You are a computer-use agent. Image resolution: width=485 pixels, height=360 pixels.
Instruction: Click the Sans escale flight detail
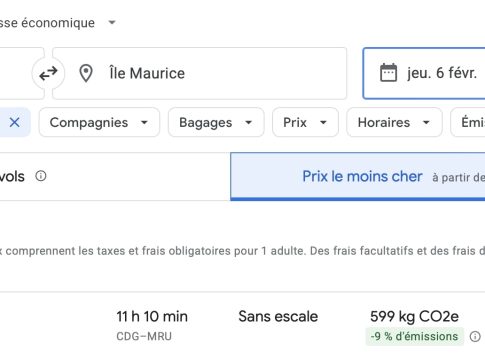278,316
